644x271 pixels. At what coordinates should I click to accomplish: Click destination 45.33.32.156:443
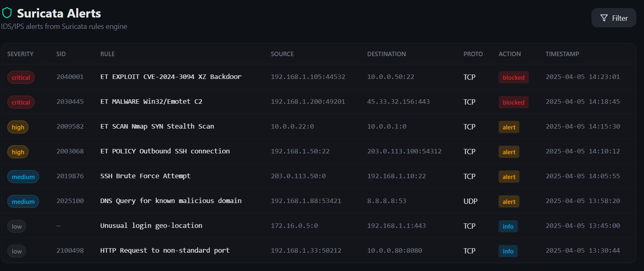coord(398,101)
